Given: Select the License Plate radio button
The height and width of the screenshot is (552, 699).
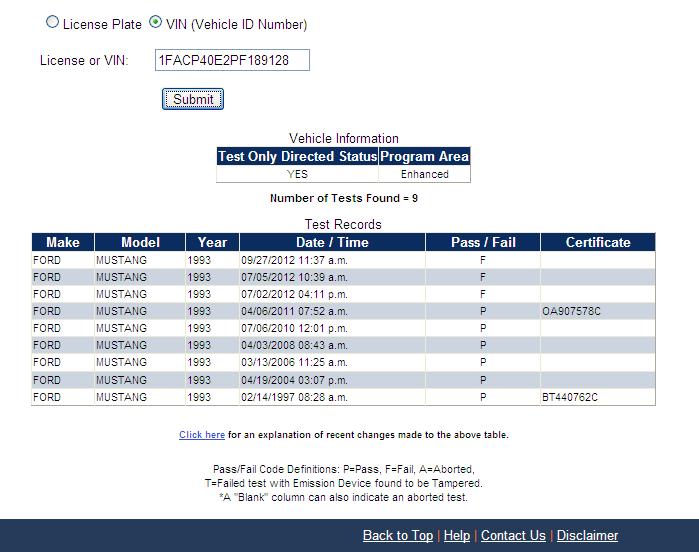Looking at the screenshot, I should (x=53, y=23).
